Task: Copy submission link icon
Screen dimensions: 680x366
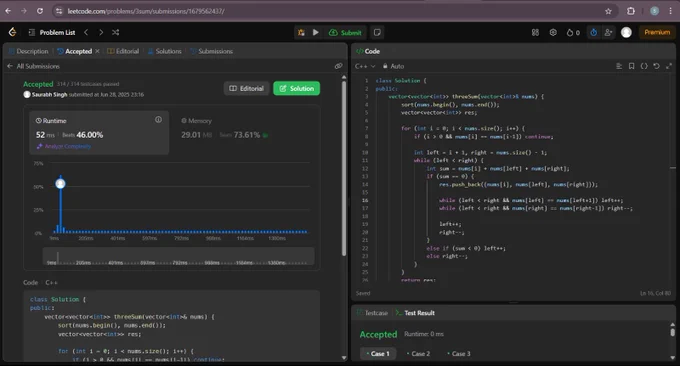Action: click(x=338, y=66)
